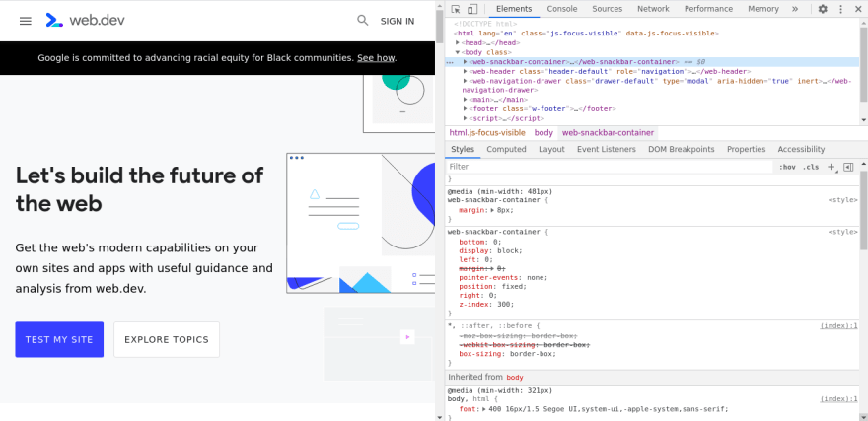Screen dimensions: 868x421
Task: Toggle the device toolbar icon
Action: [472, 9]
